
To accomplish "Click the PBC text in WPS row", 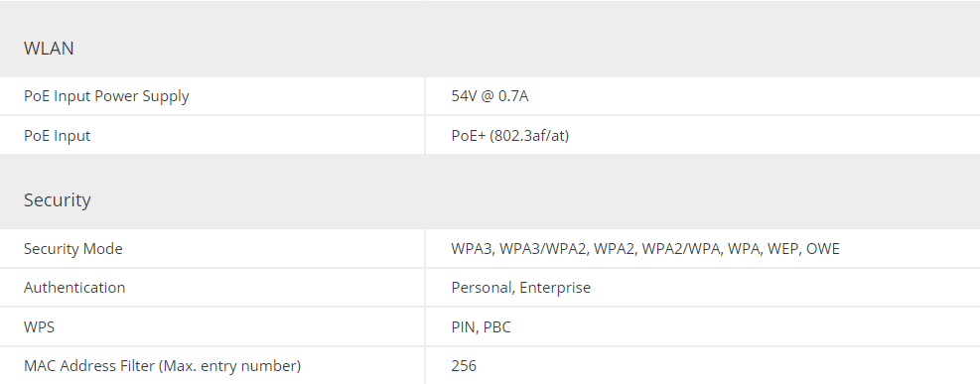I will coord(496,326).
